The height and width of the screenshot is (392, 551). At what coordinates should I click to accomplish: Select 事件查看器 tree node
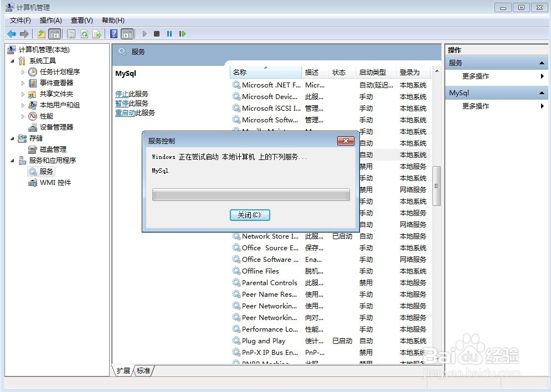pos(56,83)
